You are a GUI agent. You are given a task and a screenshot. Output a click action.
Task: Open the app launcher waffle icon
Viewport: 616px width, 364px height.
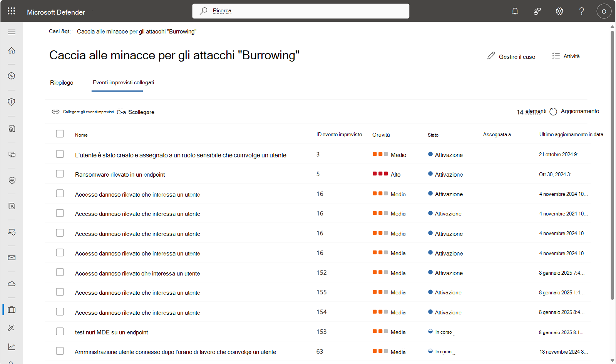12,11
